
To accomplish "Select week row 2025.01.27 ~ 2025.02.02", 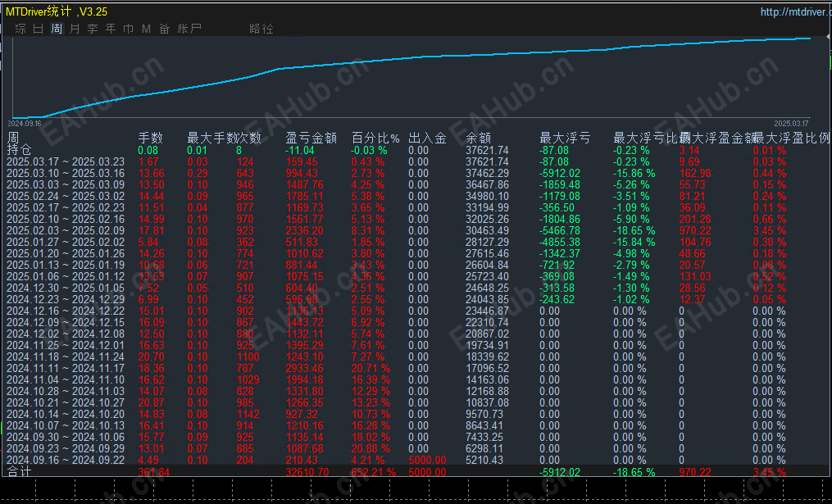I will tap(66, 242).
